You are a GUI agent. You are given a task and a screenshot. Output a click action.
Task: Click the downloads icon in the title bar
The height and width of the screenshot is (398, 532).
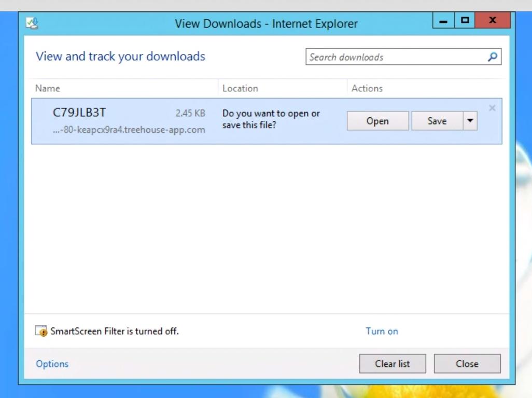coord(32,23)
